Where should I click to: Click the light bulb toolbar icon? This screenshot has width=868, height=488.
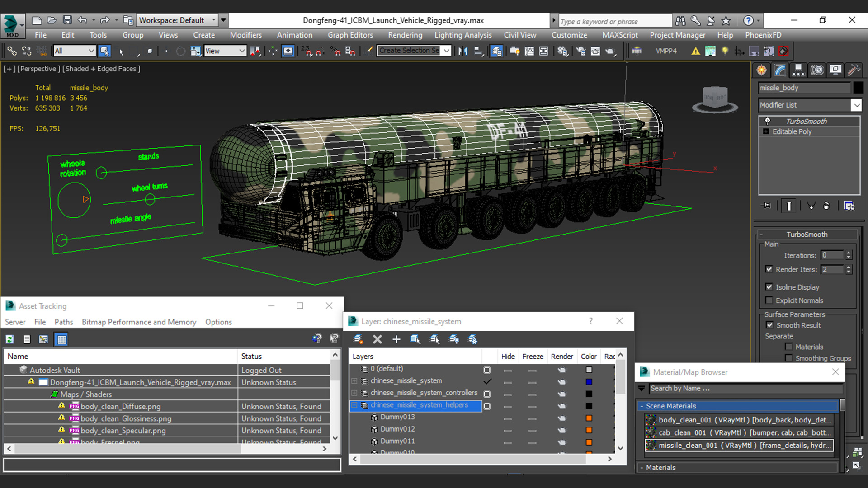click(725, 51)
